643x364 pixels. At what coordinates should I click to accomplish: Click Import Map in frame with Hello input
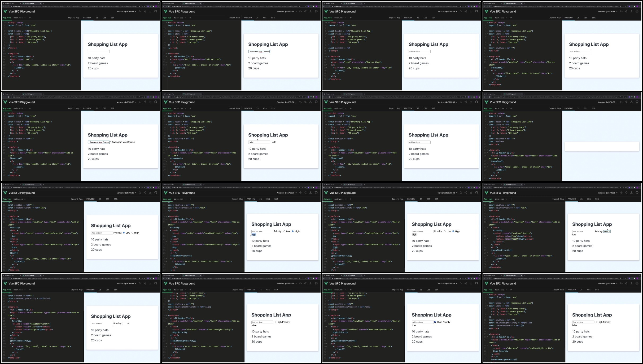[x=234, y=108]
